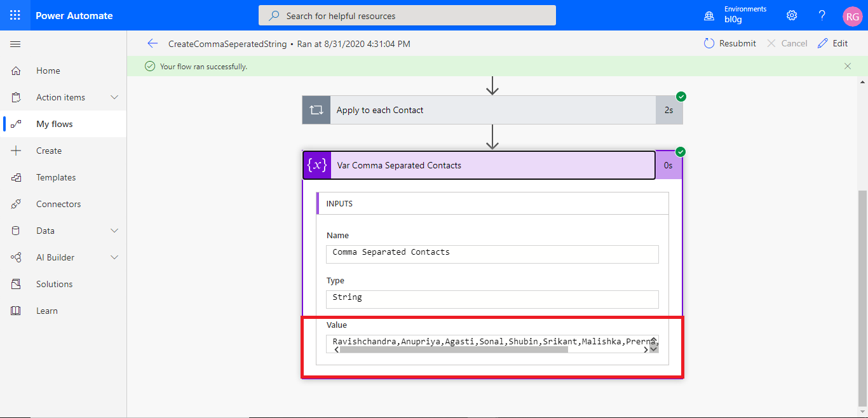Screen dimensions: 868x418
Task: Click the variable {x} action icon
Action: pos(316,165)
